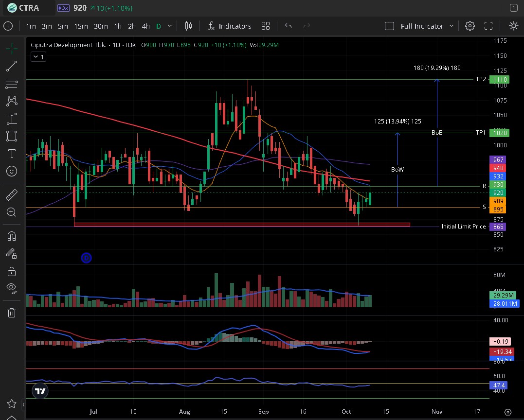Expand the timeframe dropdown next to D
Viewport: 524px width, 420px height.
170,26
